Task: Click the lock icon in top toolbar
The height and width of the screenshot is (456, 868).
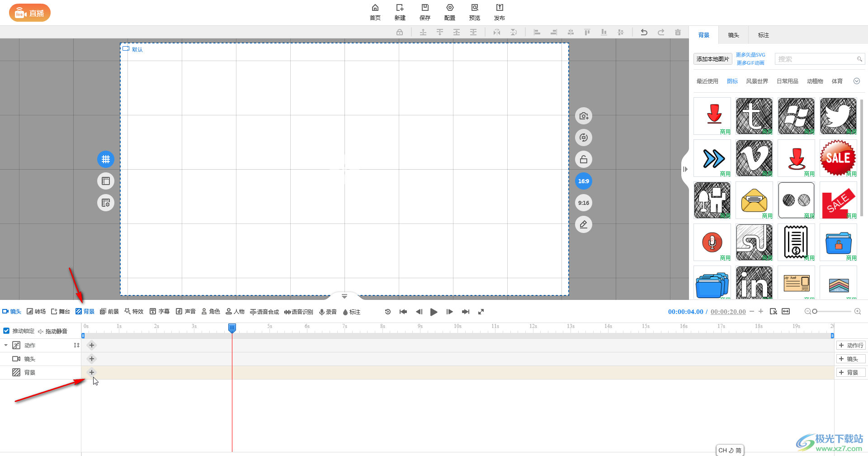Action: click(400, 32)
